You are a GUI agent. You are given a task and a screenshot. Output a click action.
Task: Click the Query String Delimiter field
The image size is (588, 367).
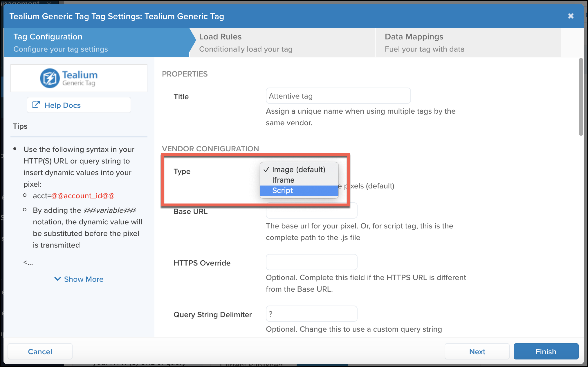pyautogui.click(x=311, y=314)
